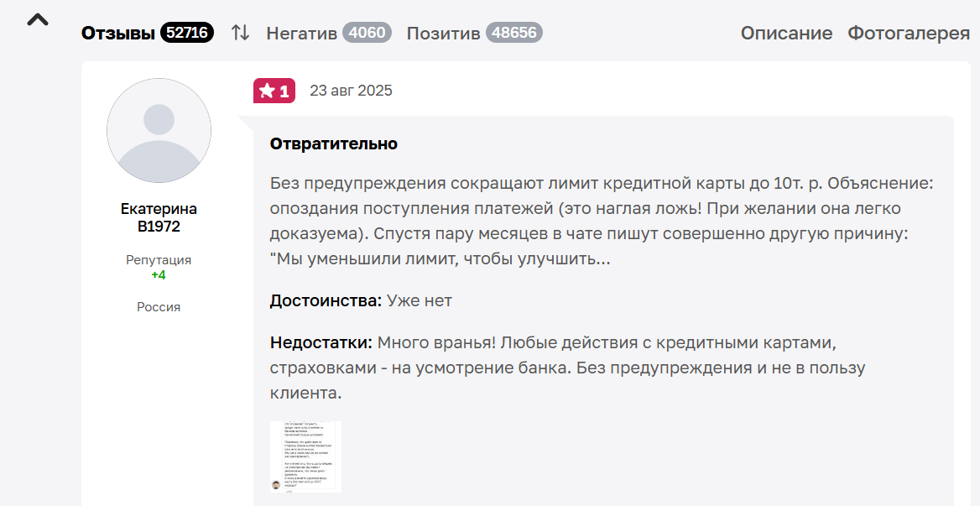Open the sort reviews arrows icon
The height and width of the screenshot is (506, 980).
coord(241,33)
